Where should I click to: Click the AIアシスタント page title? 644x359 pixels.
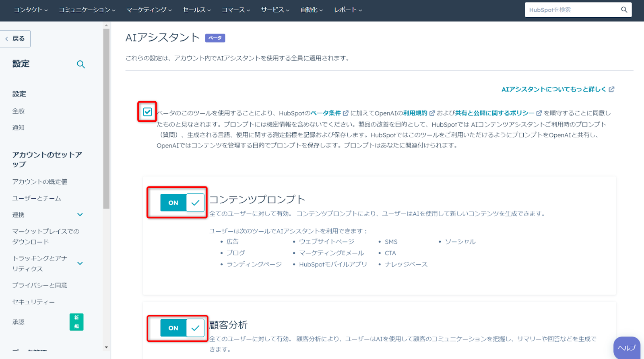click(163, 38)
